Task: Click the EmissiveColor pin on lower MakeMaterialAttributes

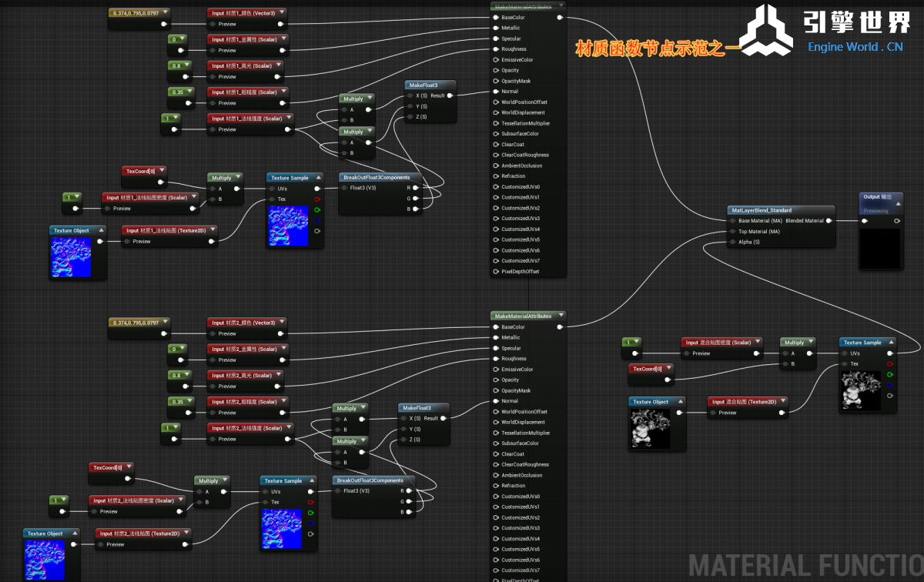Action: pos(495,370)
